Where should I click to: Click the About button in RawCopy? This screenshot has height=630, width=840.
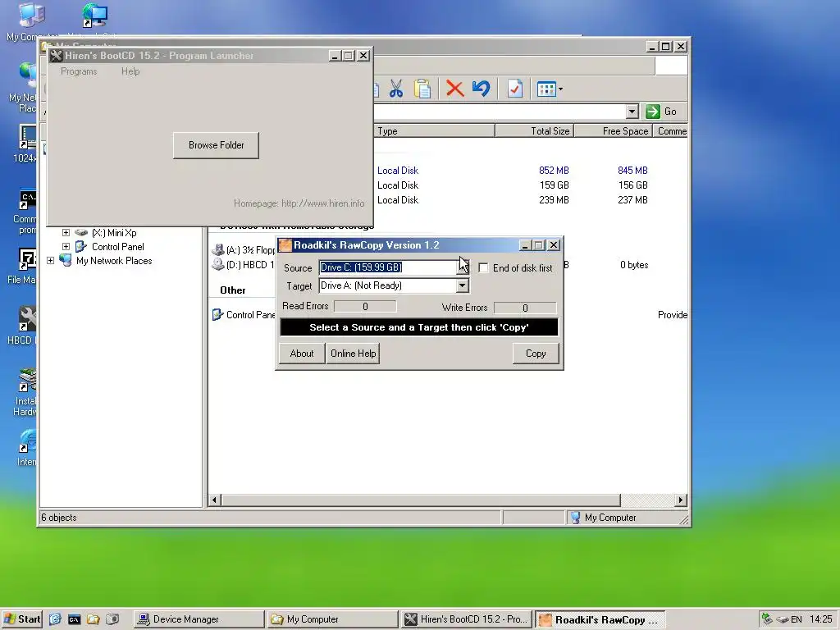[x=302, y=354]
